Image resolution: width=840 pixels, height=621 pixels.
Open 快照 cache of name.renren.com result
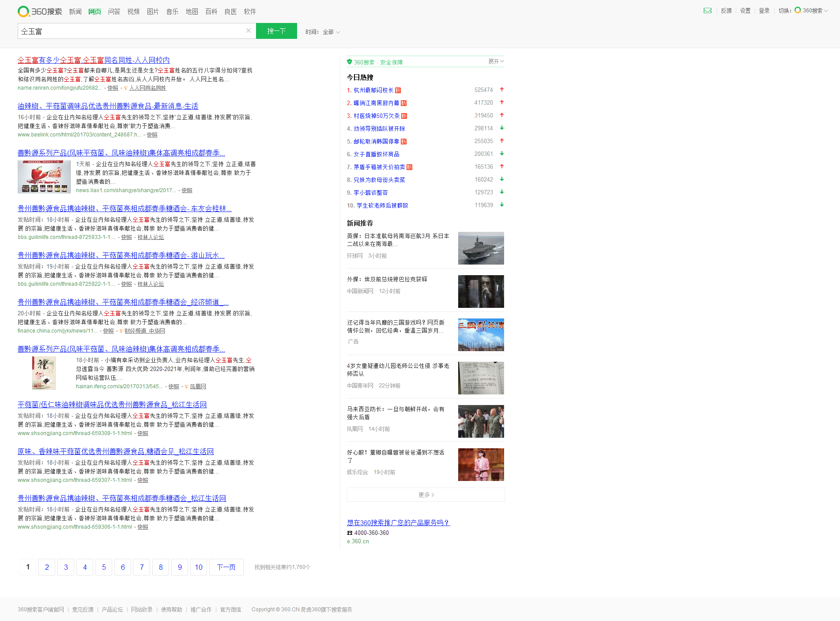[113, 88]
